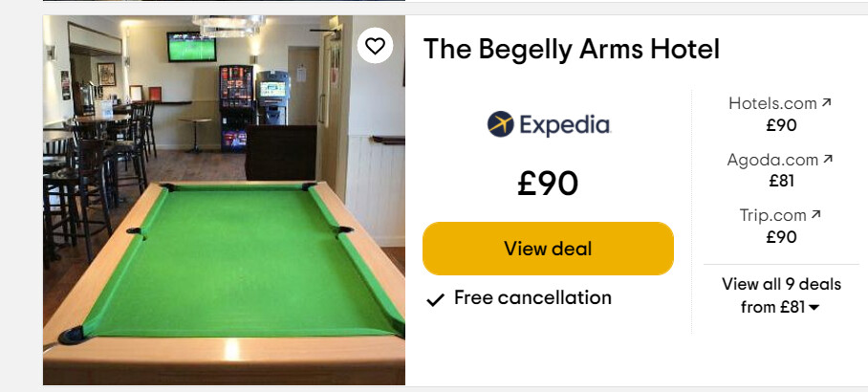The image size is (868, 392).
Task: Click external arrow icon beside Hotels.com
Action: point(827,102)
